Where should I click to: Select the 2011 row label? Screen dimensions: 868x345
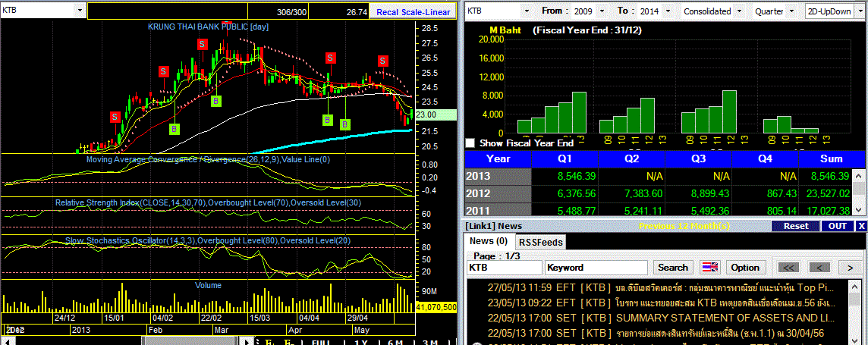click(498, 210)
